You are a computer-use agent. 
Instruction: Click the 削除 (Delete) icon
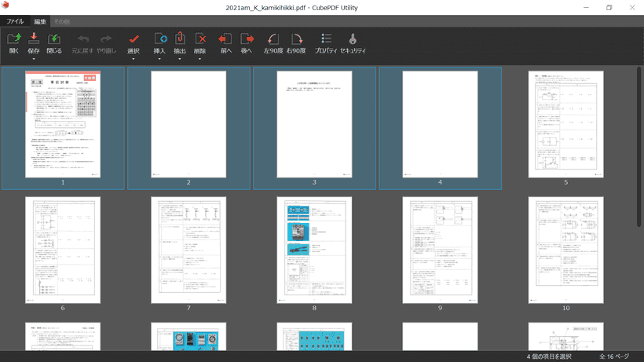(x=200, y=38)
